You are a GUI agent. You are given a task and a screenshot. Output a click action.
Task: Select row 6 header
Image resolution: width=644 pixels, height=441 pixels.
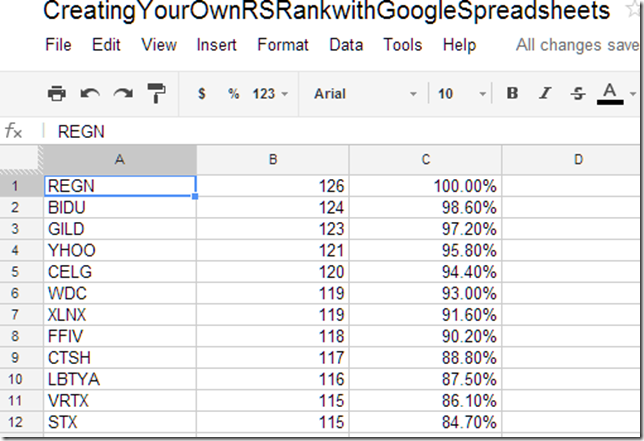click(21, 293)
